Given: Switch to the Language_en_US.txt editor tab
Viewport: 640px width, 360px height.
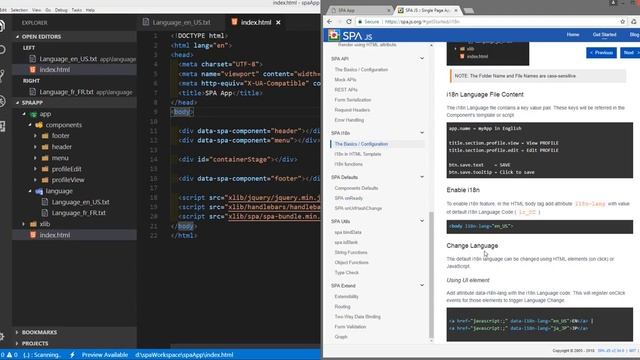Looking at the screenshot, I should 181,22.
